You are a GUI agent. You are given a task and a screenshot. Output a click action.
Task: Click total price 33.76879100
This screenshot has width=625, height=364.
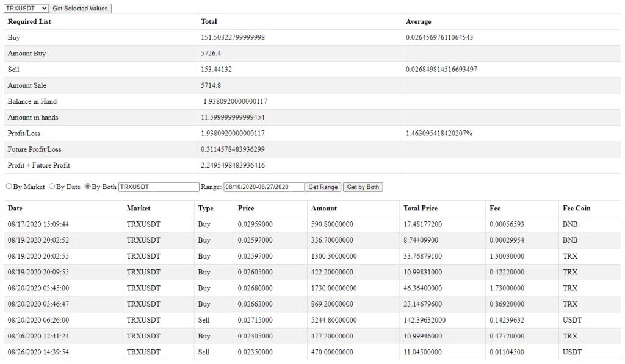point(422,256)
